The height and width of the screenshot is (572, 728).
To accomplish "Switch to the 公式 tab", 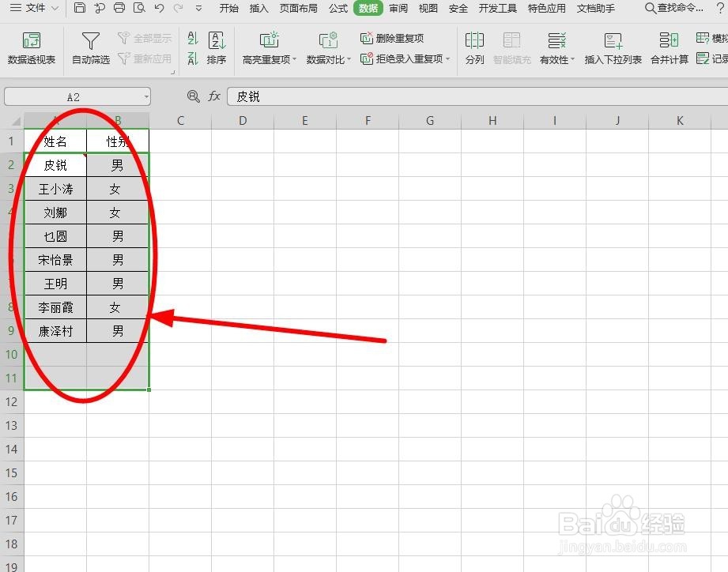I will pyautogui.click(x=338, y=9).
